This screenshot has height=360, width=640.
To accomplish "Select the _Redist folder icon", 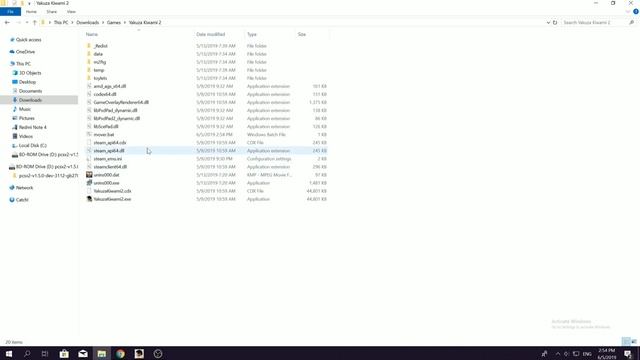I will pyautogui.click(x=89, y=46).
